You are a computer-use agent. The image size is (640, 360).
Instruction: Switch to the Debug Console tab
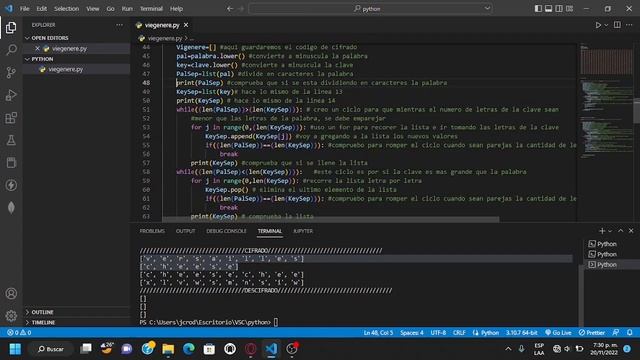click(x=226, y=231)
